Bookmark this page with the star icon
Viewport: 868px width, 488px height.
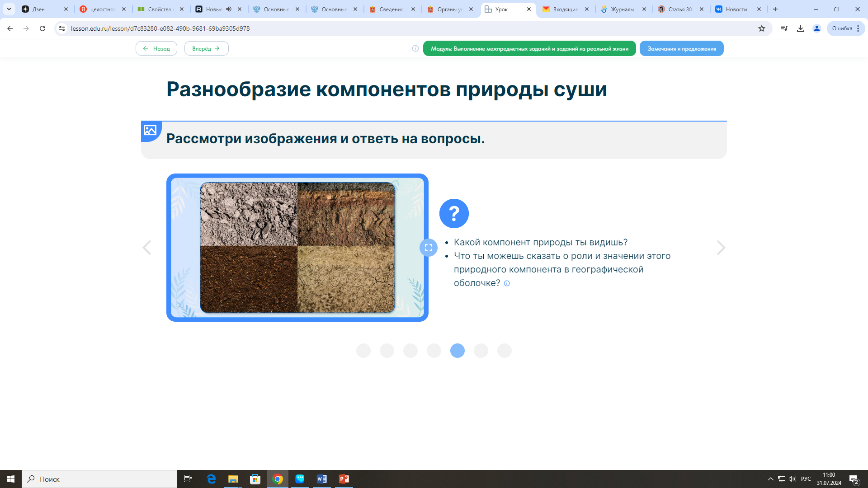pyautogui.click(x=762, y=28)
